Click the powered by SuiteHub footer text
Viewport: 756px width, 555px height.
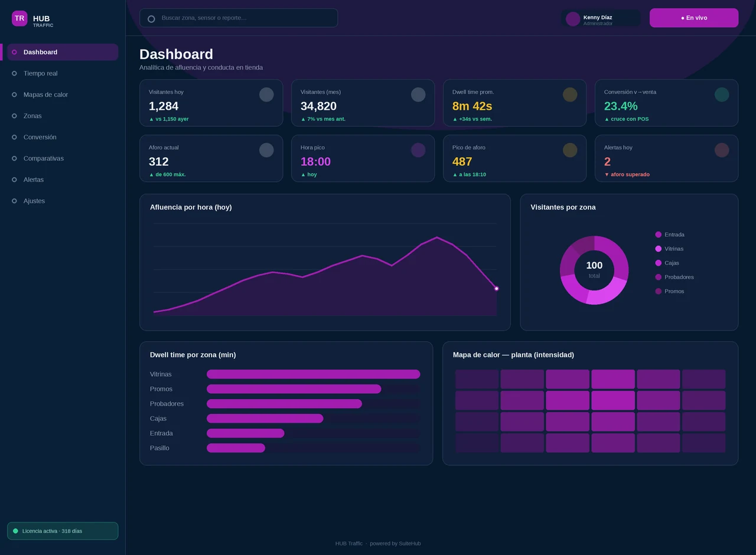pos(395,544)
